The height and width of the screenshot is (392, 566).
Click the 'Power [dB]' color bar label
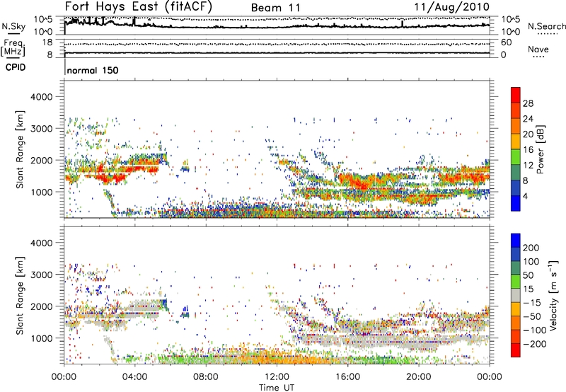coord(541,149)
